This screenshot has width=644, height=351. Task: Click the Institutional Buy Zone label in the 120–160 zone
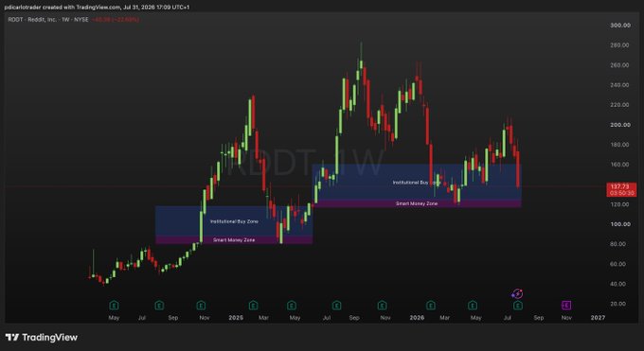[x=416, y=183]
